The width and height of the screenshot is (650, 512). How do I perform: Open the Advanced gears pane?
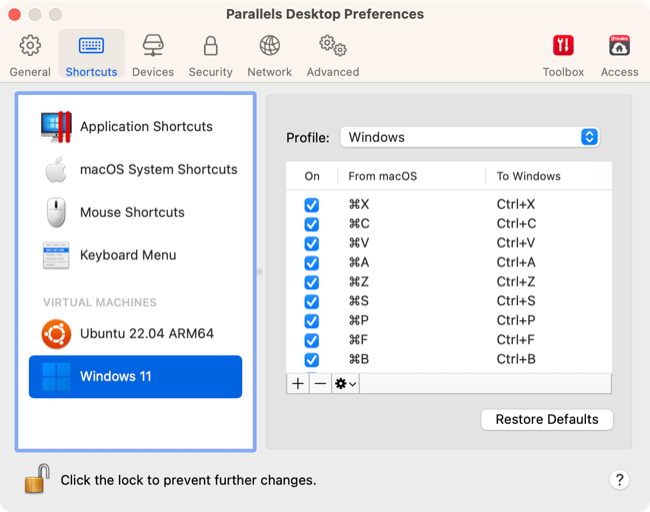[333, 55]
